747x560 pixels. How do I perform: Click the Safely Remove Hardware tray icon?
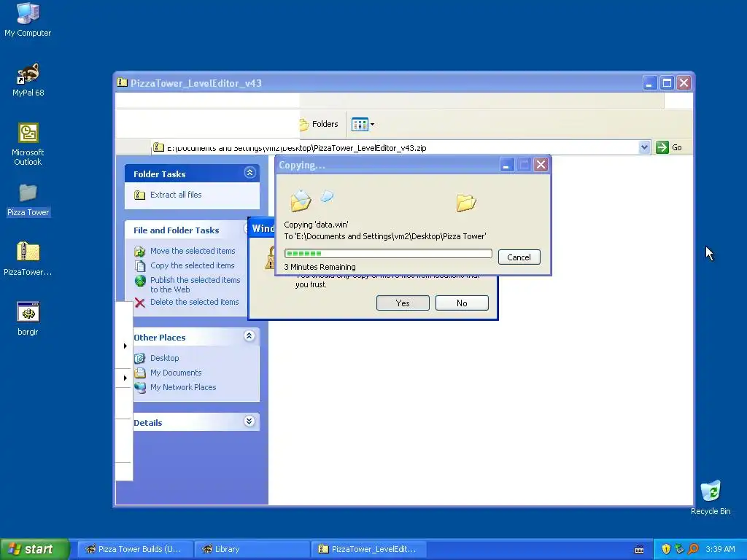pyautogui.click(x=679, y=549)
